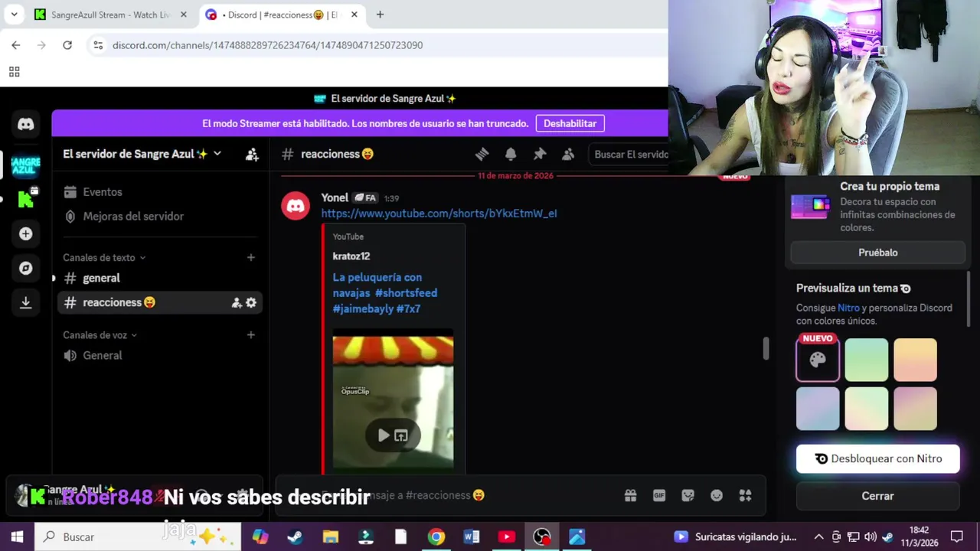This screenshot has width=980, height=551.
Task: Invite members icon beside server name
Action: click(252, 154)
